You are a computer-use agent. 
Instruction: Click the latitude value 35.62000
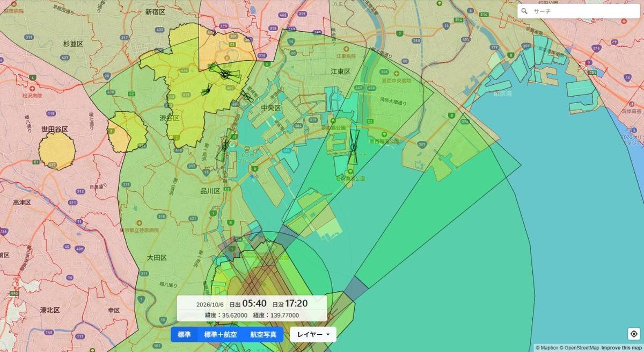click(x=235, y=315)
